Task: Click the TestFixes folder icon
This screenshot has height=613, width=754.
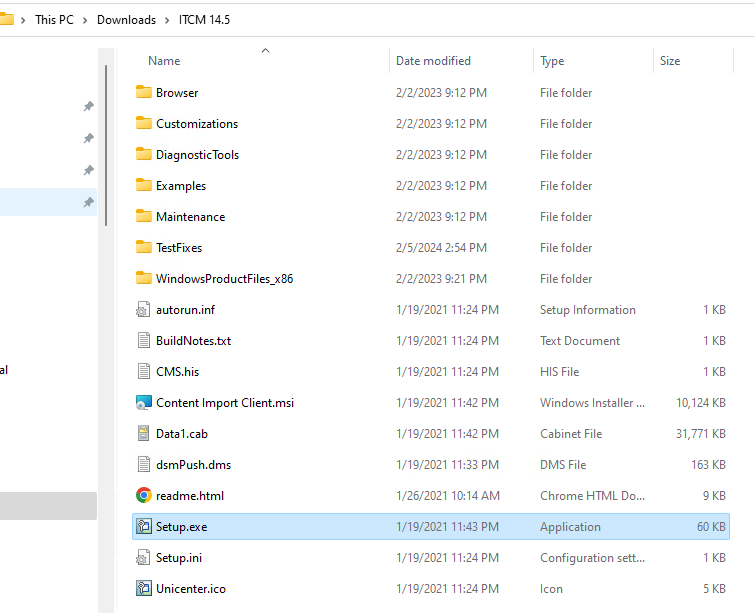Action: tap(144, 248)
